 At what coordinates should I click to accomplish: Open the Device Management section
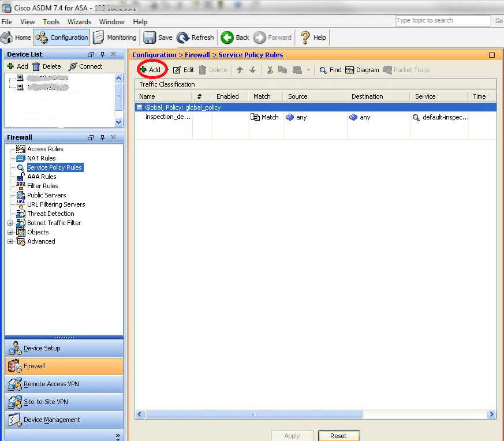[x=64, y=420]
